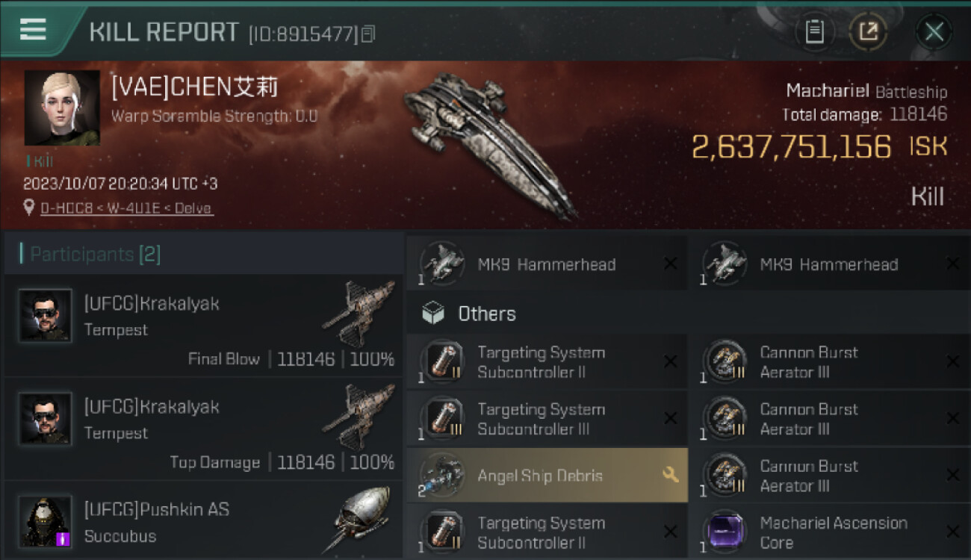Click the first MK9 Hammerhead drone icon
Image resolution: width=971 pixels, height=560 pixels.
(x=442, y=264)
